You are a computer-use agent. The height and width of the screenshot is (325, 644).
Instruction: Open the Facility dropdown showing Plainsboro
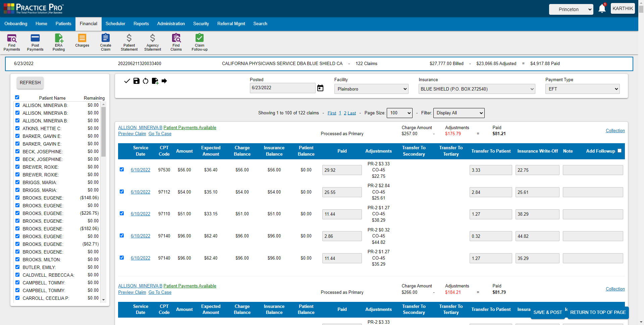point(371,89)
